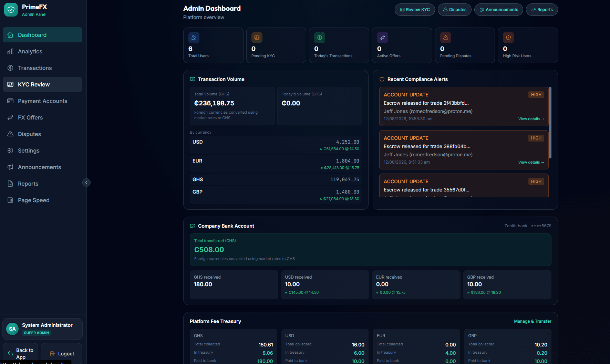Click the Payment Accounts card icon
This screenshot has height=364, width=610.
pos(10,101)
